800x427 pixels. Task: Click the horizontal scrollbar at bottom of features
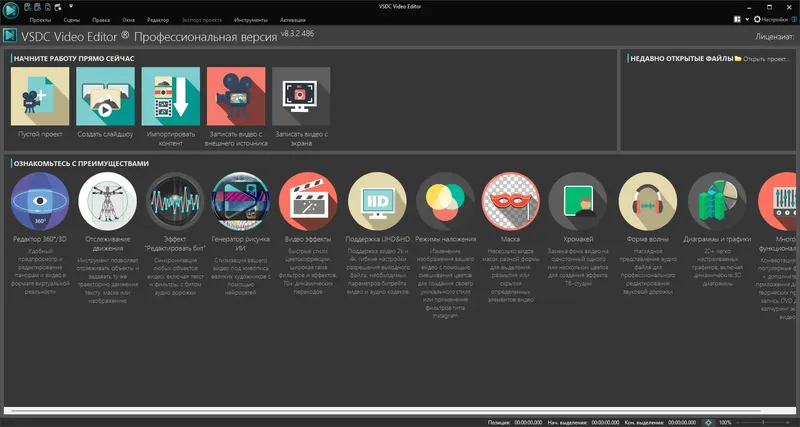[399, 411]
